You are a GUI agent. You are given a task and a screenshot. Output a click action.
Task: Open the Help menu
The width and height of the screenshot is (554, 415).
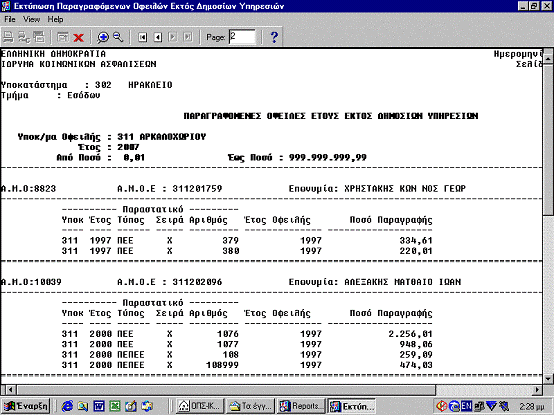pos(55,19)
